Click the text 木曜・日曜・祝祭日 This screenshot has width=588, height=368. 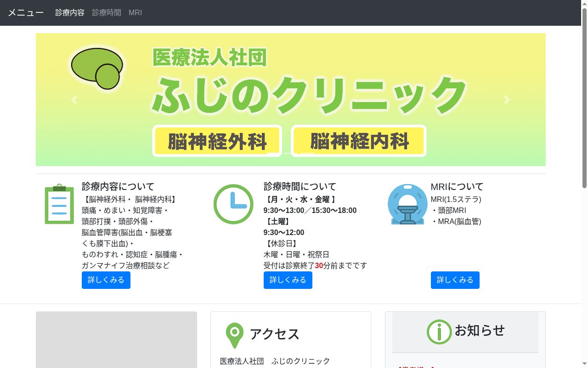296,255
